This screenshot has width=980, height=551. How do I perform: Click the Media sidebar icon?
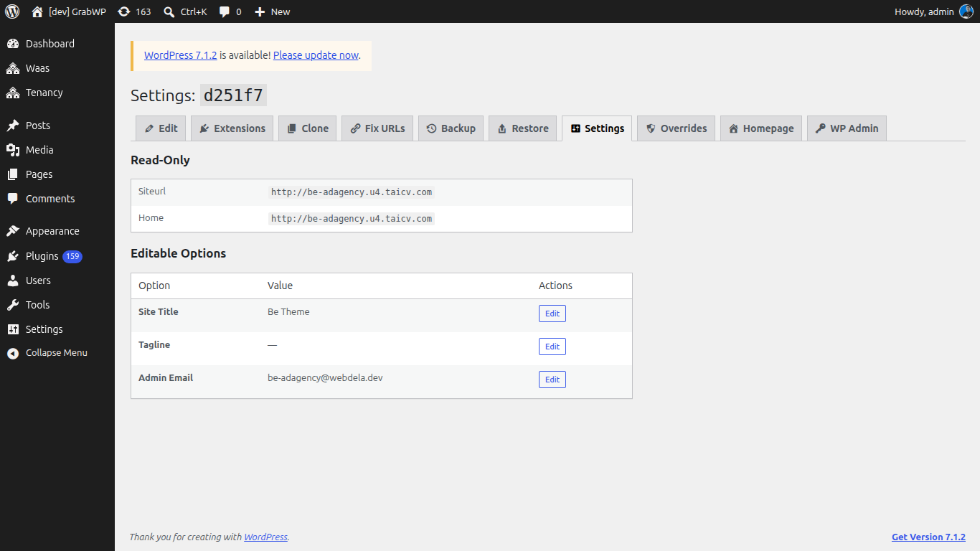(x=13, y=150)
